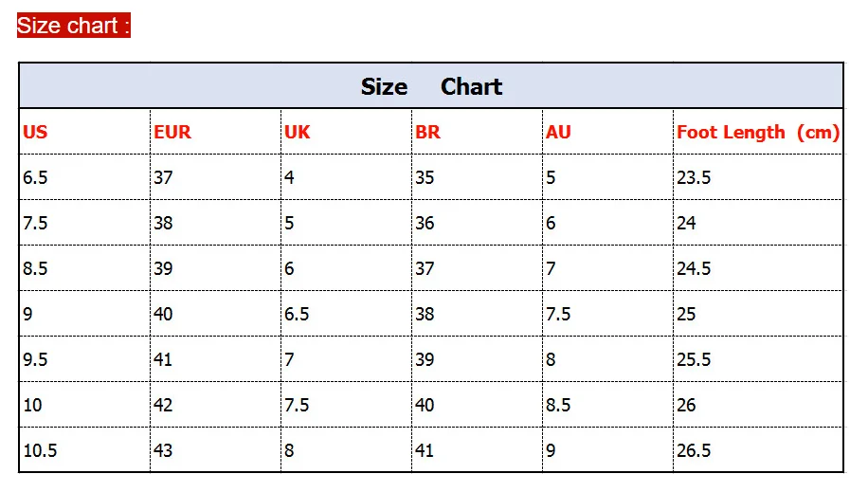
Task: Click the red 'Size chart :' label
Action: pos(74,26)
